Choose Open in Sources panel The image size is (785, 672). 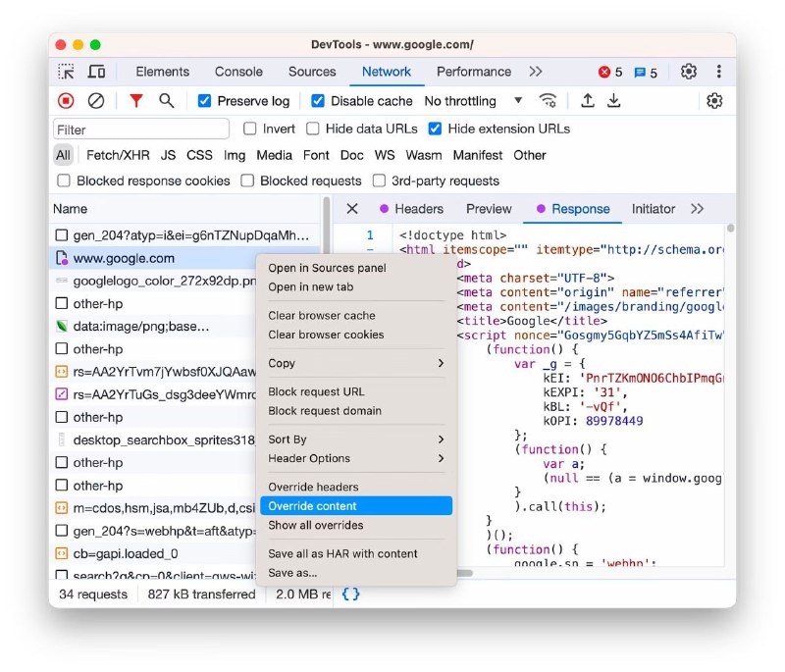[356, 268]
